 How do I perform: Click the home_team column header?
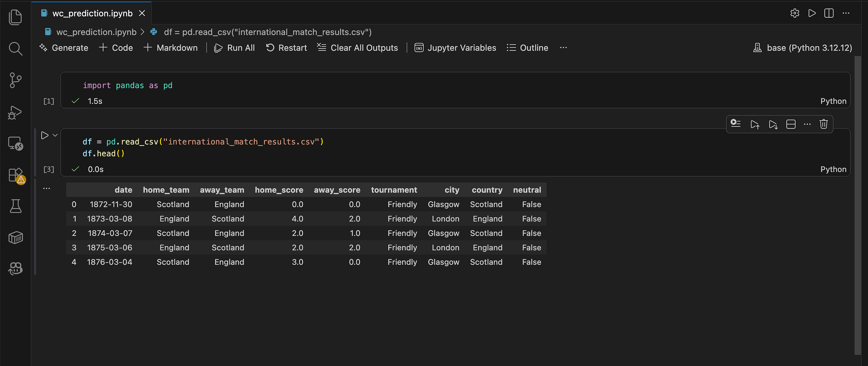point(166,190)
